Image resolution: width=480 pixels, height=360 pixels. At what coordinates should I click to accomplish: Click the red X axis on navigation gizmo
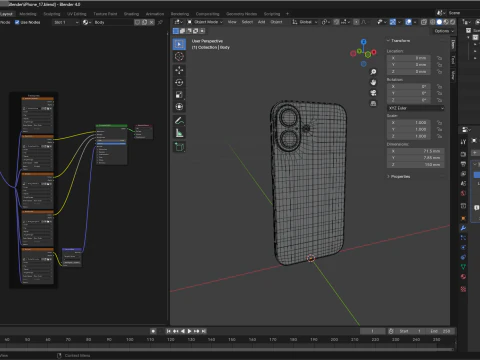point(374,52)
